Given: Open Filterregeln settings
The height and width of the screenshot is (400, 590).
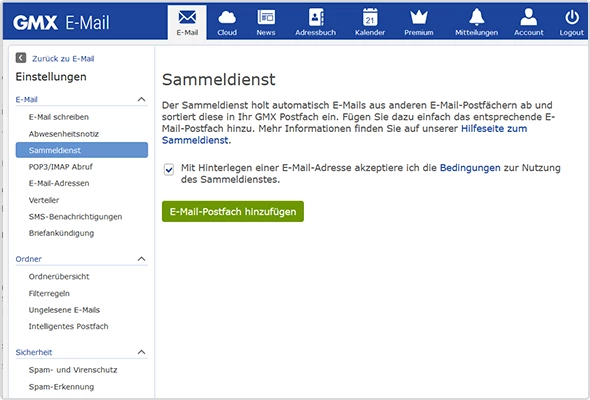Looking at the screenshot, I should coord(49,293).
